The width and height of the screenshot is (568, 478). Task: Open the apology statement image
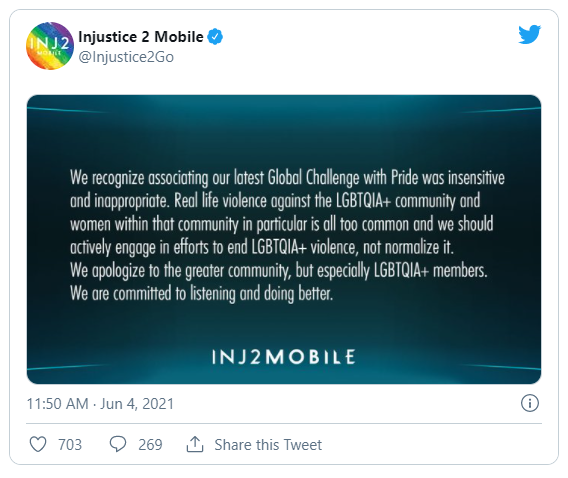[x=284, y=239]
